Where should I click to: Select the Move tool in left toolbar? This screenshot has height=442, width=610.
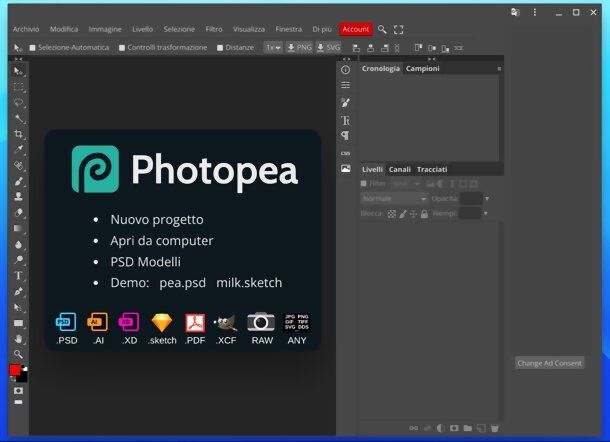[x=18, y=71]
